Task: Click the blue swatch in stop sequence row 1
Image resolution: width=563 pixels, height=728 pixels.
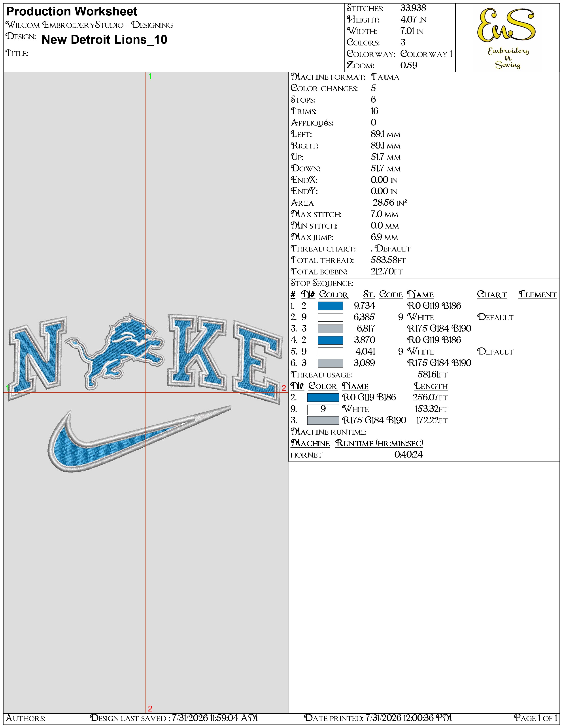Action: (330, 306)
